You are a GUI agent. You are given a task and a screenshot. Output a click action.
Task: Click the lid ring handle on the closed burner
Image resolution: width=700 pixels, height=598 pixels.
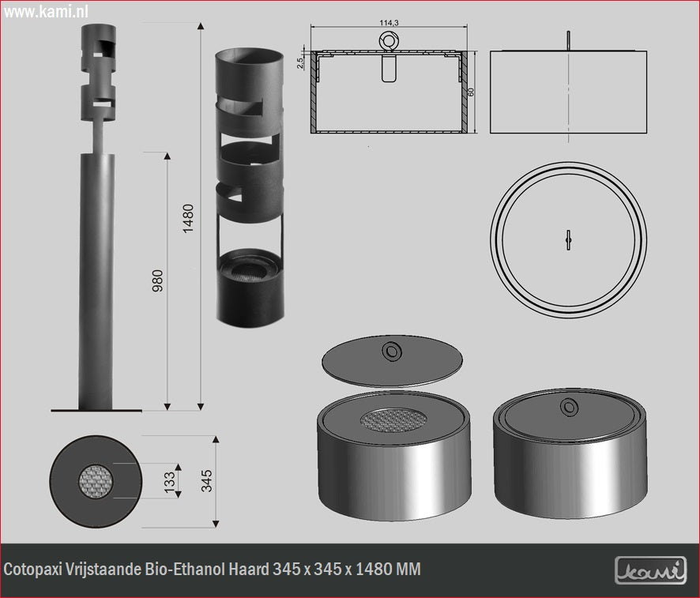pyautogui.click(x=567, y=407)
